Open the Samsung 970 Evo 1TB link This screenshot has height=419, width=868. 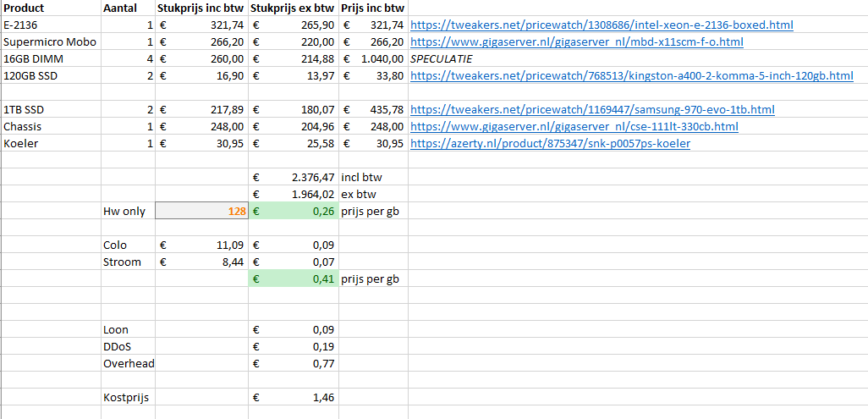click(592, 110)
